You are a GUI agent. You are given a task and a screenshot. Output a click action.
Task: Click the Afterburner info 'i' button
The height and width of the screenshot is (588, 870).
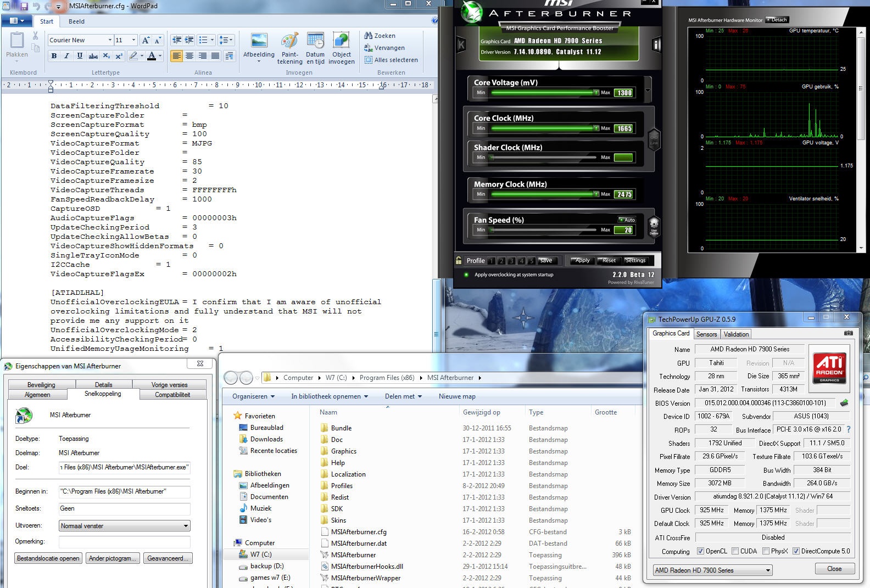[x=656, y=45]
